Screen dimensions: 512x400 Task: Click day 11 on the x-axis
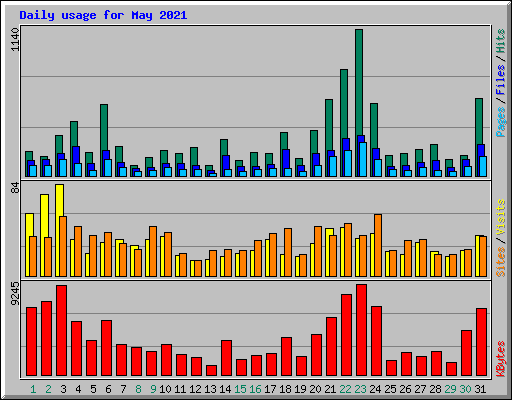(x=180, y=389)
